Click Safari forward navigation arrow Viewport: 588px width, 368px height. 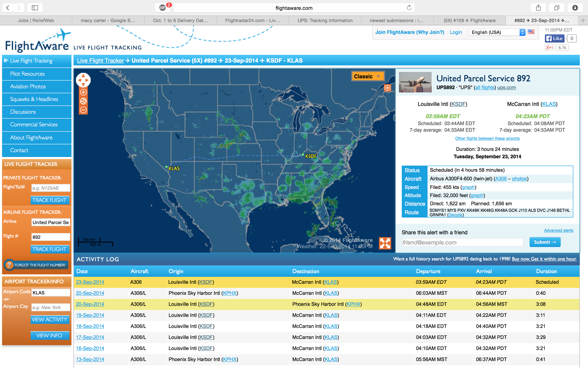point(19,8)
